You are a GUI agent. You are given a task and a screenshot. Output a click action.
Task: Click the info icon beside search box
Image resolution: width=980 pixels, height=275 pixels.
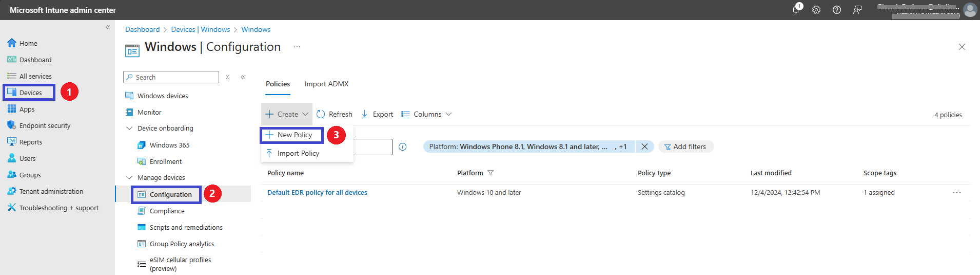pyautogui.click(x=403, y=147)
